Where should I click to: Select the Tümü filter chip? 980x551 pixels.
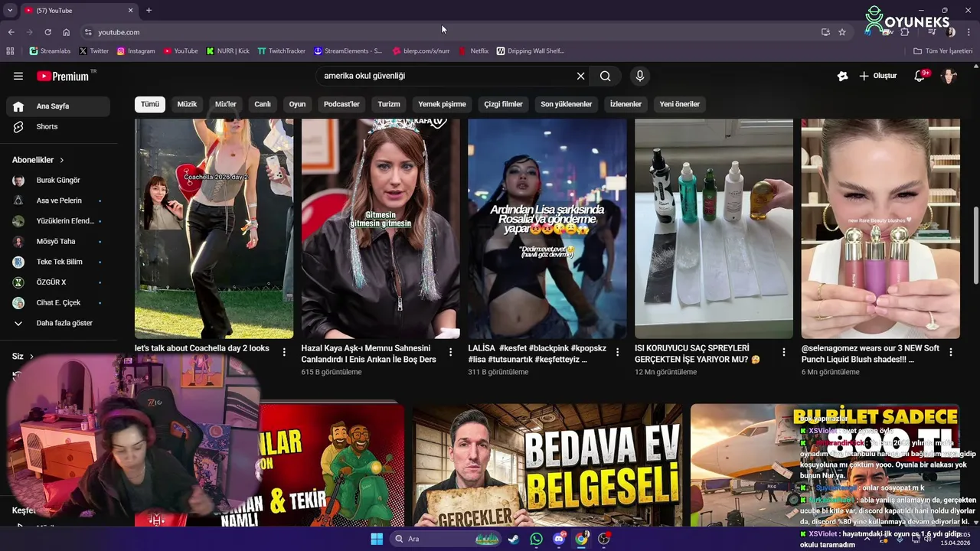150,104
